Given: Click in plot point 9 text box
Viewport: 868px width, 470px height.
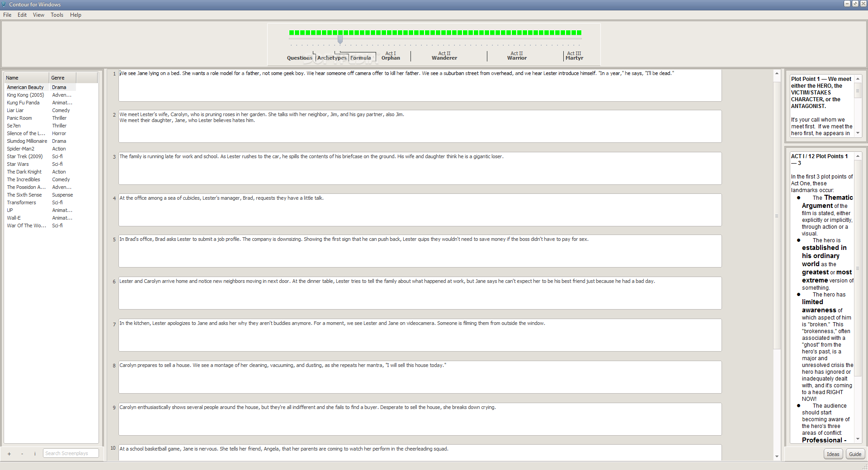Looking at the screenshot, I should [420, 419].
